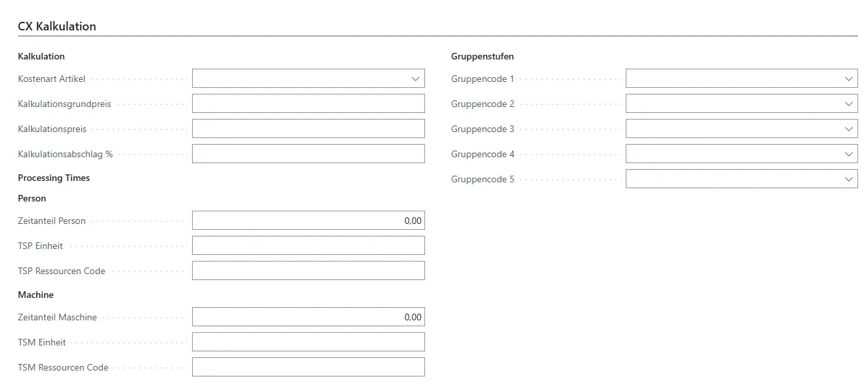The height and width of the screenshot is (391, 868).
Task: Open the Gruppencode 4 dropdown arrow
Action: coord(849,154)
